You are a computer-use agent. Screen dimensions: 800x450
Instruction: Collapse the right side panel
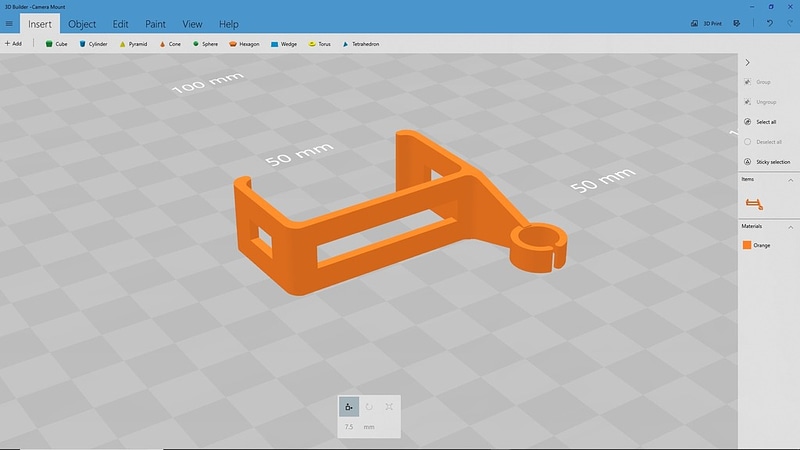pyautogui.click(x=747, y=62)
